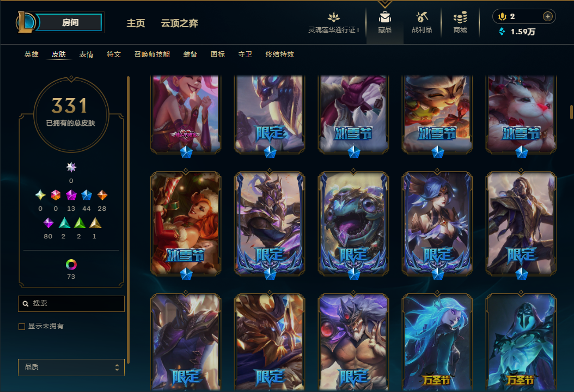
Task: Click the blue epic gem tier icon
Action: tap(87, 195)
